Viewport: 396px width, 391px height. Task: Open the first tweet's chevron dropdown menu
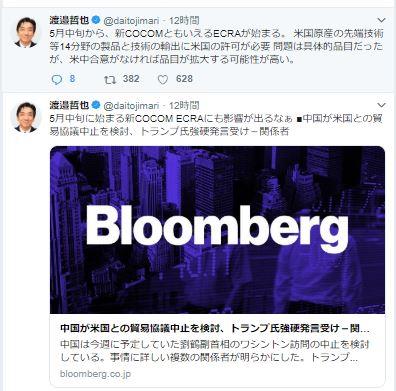click(x=381, y=20)
